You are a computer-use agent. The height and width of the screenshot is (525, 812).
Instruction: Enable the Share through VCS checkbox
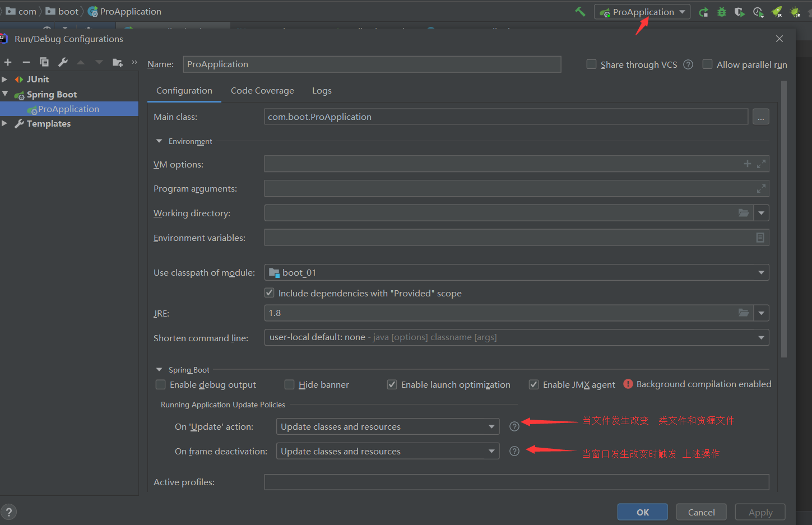coord(591,64)
